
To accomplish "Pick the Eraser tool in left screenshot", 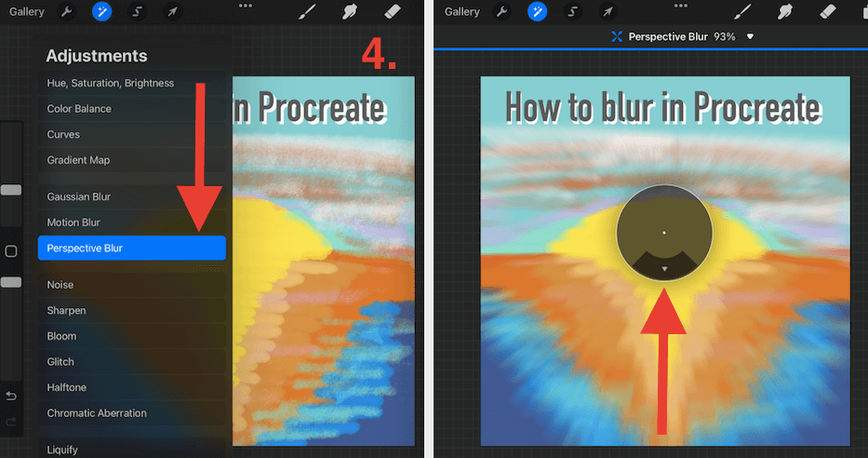I will pyautogui.click(x=392, y=11).
